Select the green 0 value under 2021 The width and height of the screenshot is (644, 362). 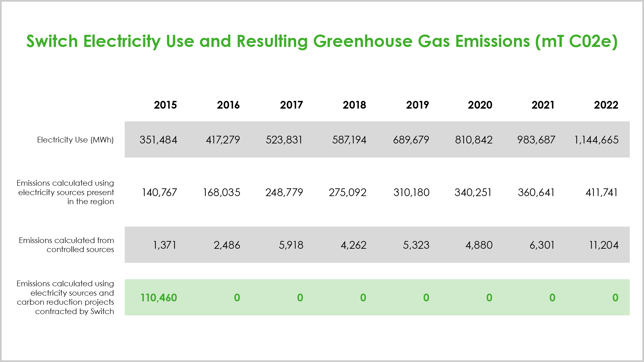[x=552, y=298]
